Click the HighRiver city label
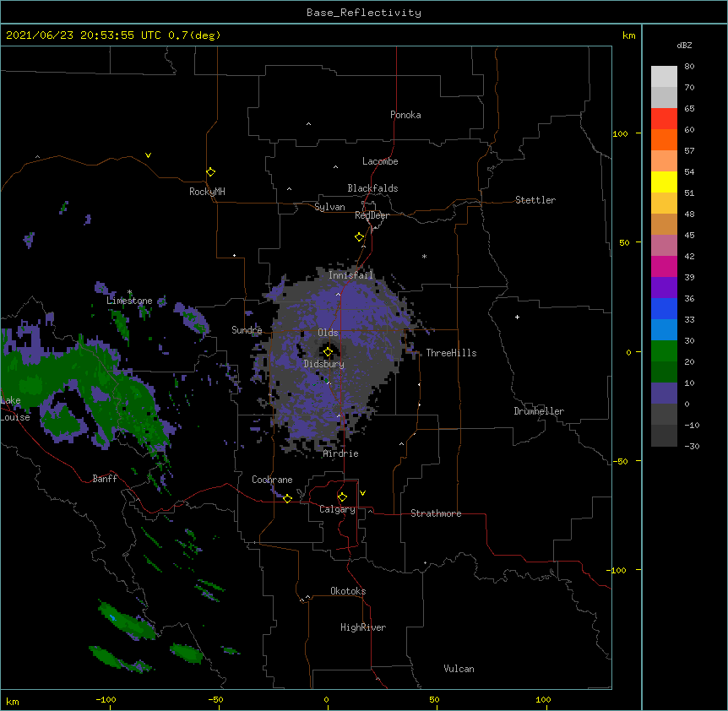The height and width of the screenshot is (711, 728). pyautogui.click(x=362, y=627)
